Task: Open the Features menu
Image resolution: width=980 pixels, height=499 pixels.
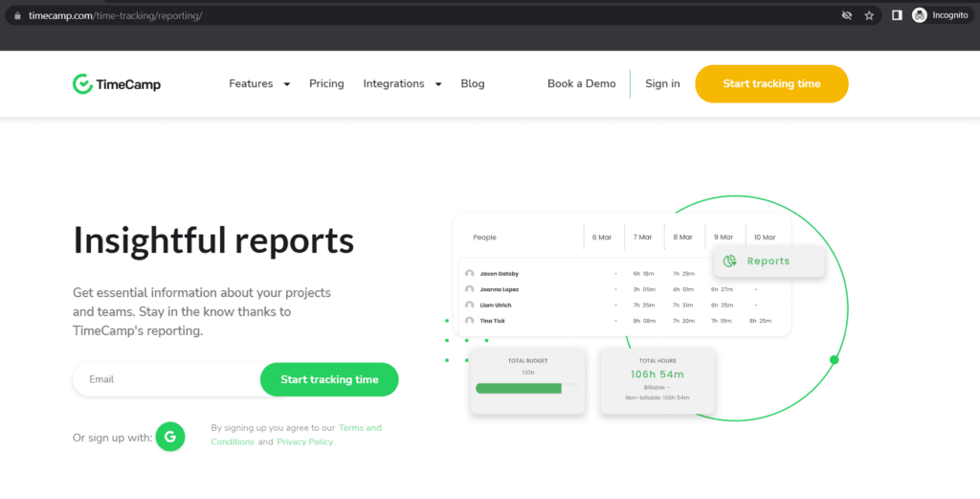Action: (x=251, y=83)
